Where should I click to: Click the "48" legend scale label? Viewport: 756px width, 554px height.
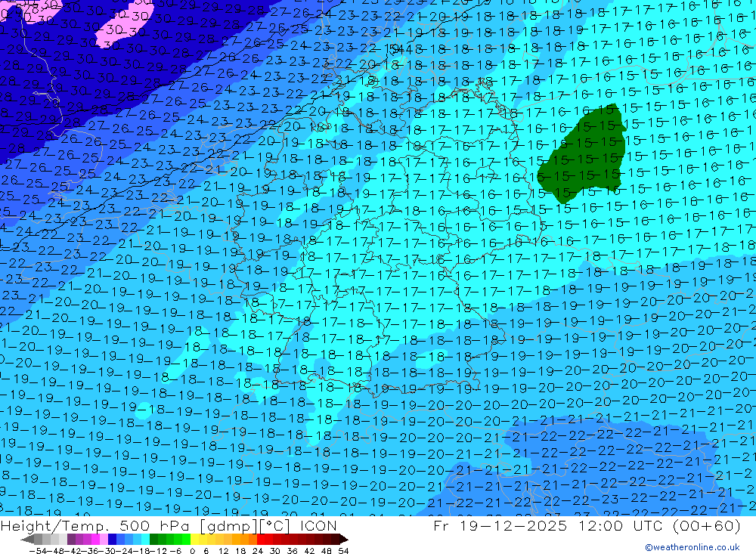coord(326,551)
